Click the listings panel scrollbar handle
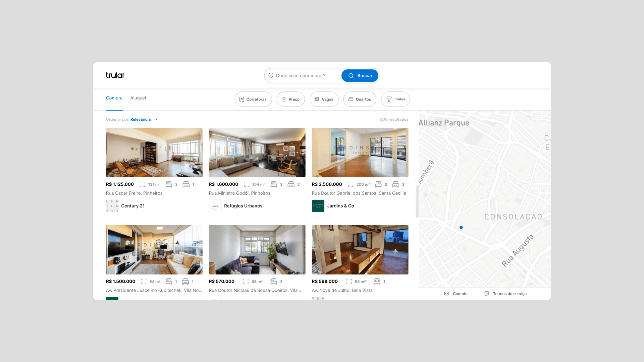Viewport: 644px width, 362px height. click(x=417, y=202)
